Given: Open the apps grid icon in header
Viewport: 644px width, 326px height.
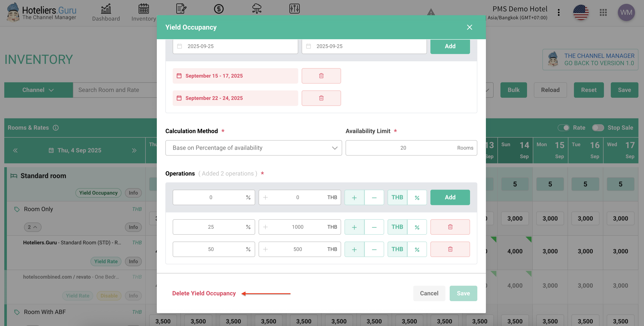Looking at the screenshot, I should tap(603, 12).
